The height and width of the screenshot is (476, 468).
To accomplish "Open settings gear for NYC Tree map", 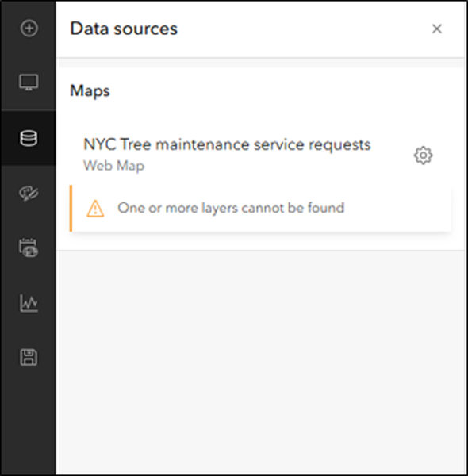I will tap(423, 155).
